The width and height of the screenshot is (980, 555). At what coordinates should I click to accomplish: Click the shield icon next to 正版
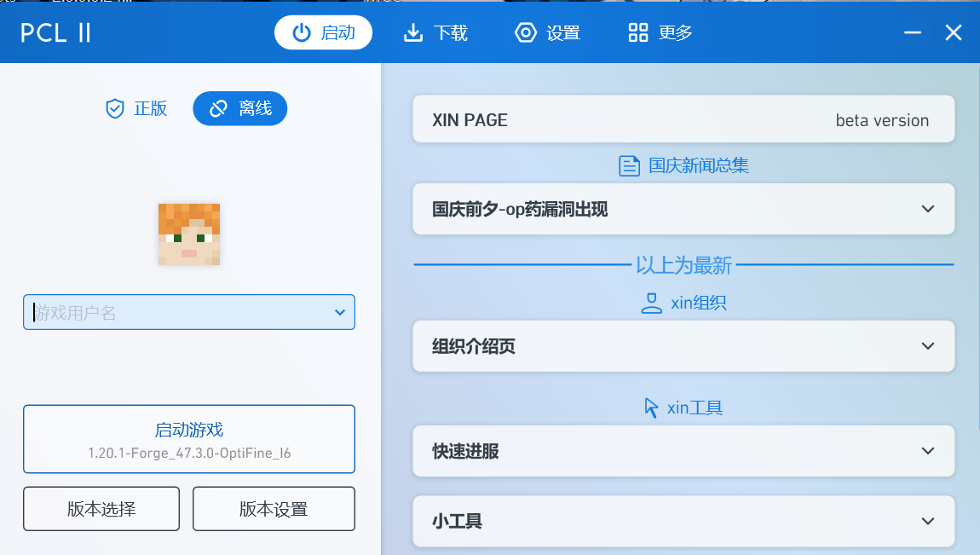pos(115,108)
